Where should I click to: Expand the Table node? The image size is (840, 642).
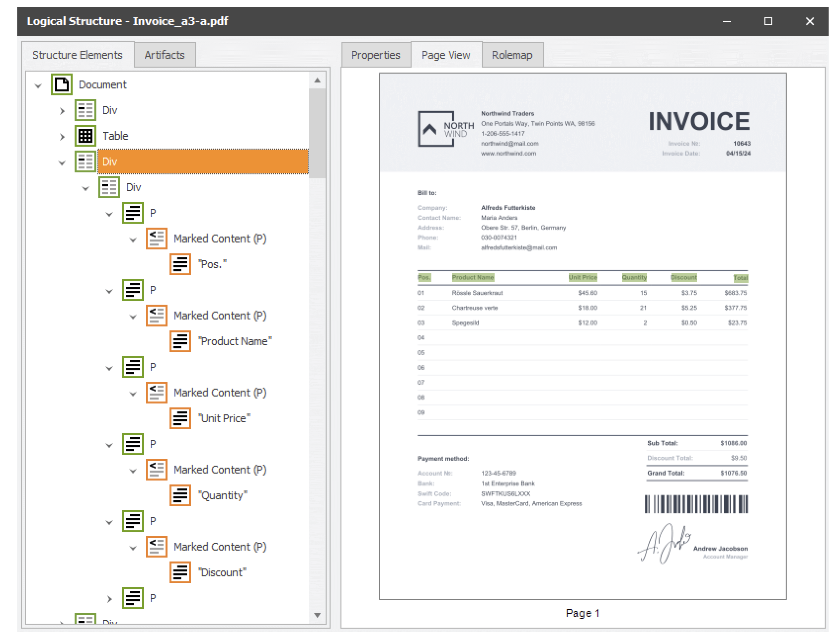pos(62,136)
